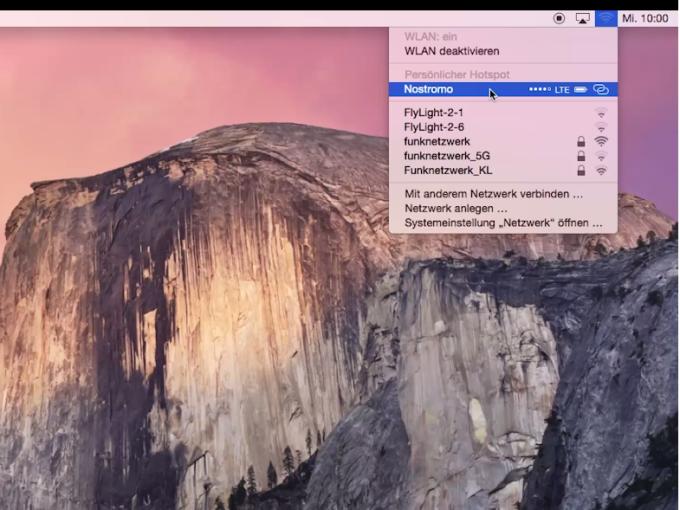
Task: Choose Netzwerk anlegen entry
Action: (456, 209)
